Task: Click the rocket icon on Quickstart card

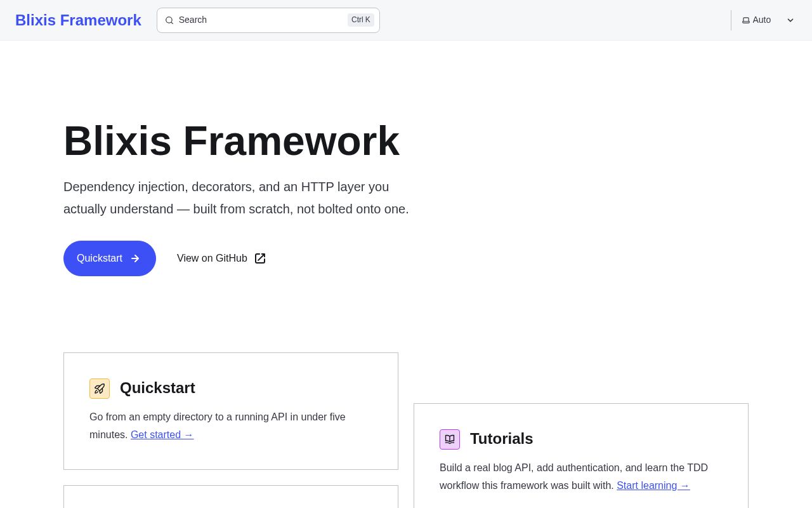Action: click(x=100, y=389)
